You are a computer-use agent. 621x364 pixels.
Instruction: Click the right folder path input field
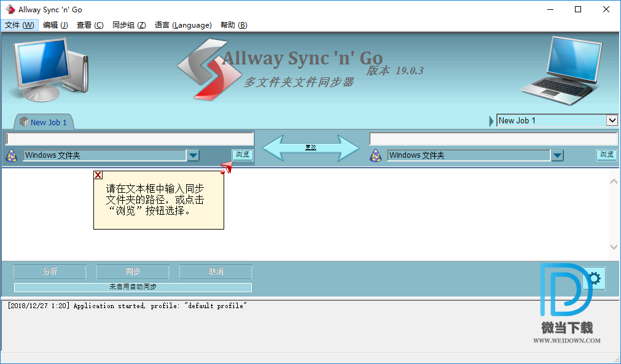(493, 139)
